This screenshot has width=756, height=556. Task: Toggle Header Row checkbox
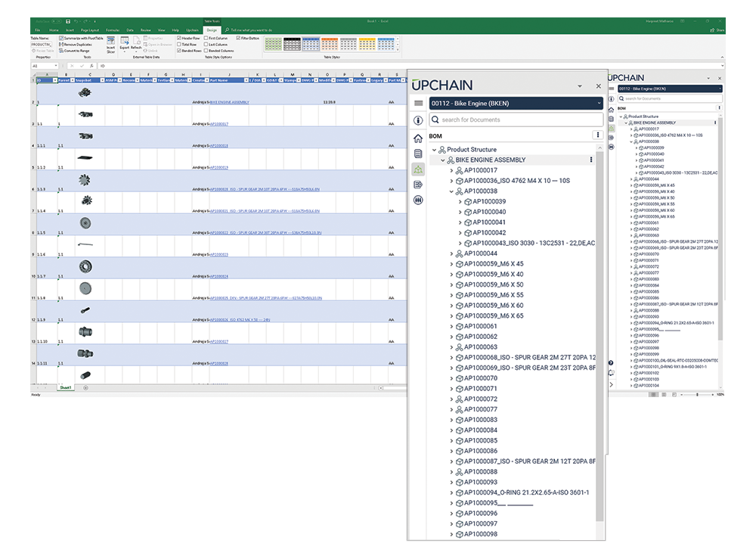(179, 38)
